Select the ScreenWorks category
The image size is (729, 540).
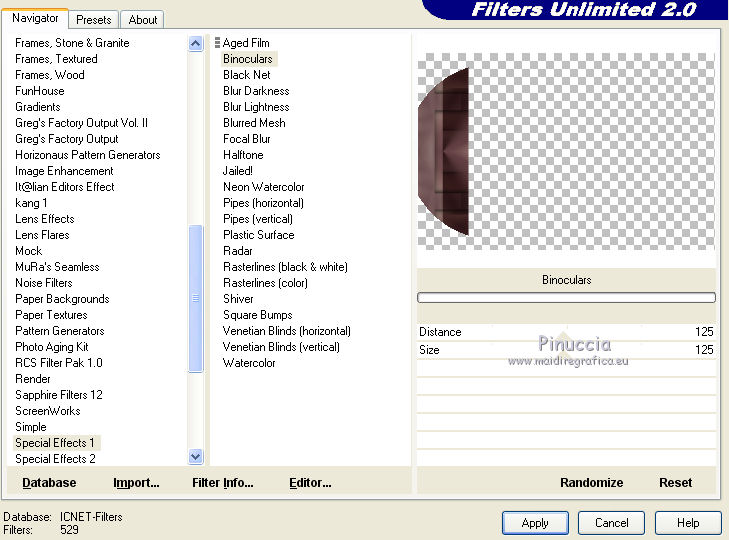(48, 411)
